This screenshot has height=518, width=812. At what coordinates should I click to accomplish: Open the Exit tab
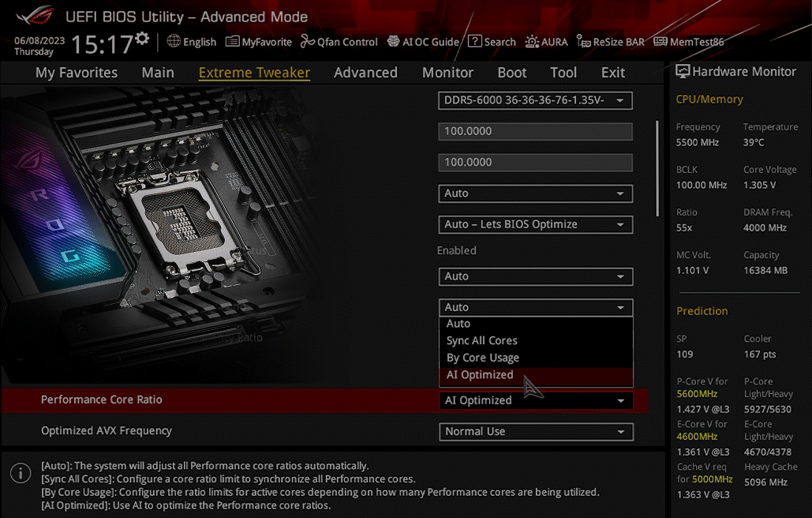pos(613,73)
